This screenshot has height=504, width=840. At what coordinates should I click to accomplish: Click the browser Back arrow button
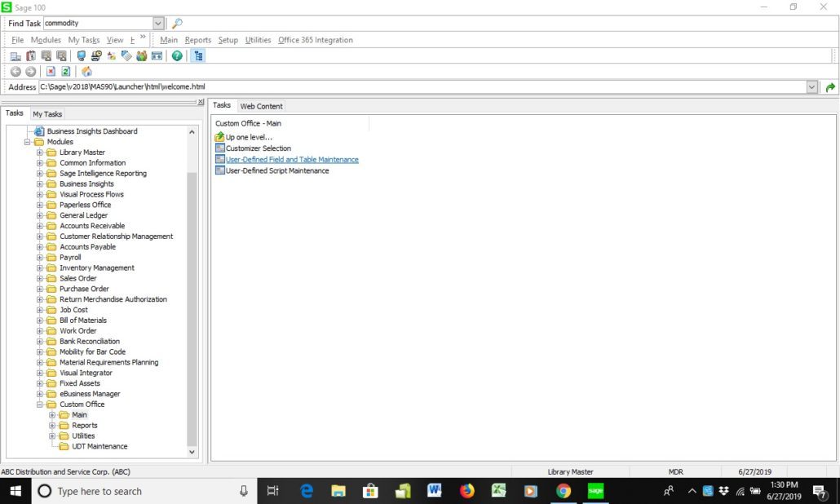pyautogui.click(x=15, y=72)
